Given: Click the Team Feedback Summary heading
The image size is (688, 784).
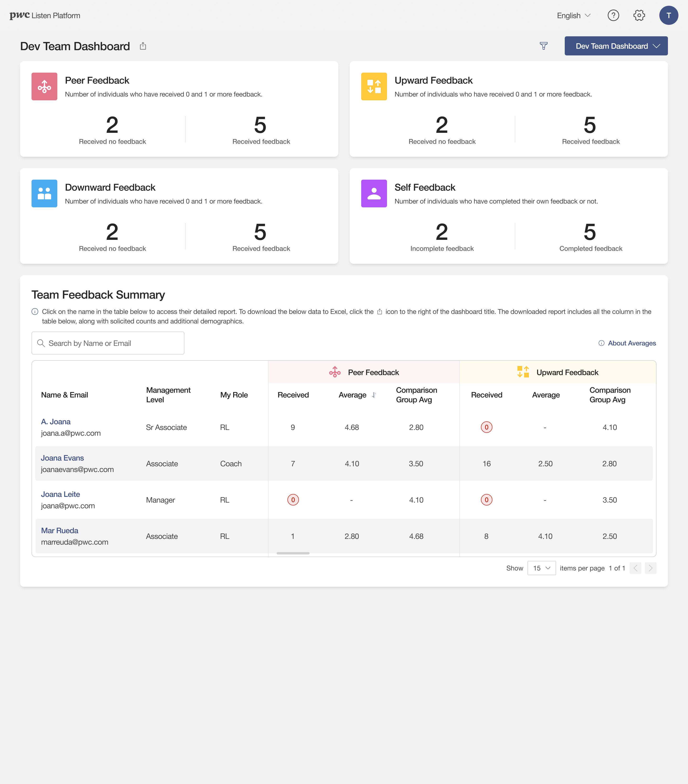Looking at the screenshot, I should (x=98, y=295).
